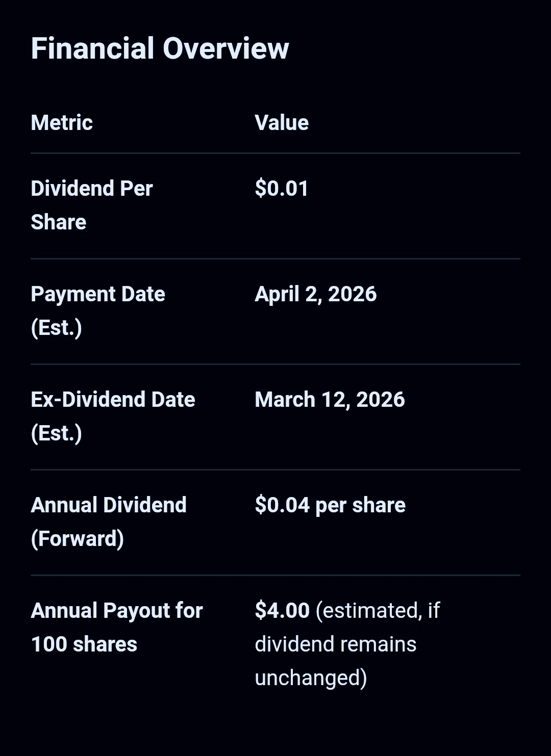Click the $0.04 per share value
This screenshot has height=756, width=551.
tap(330, 505)
